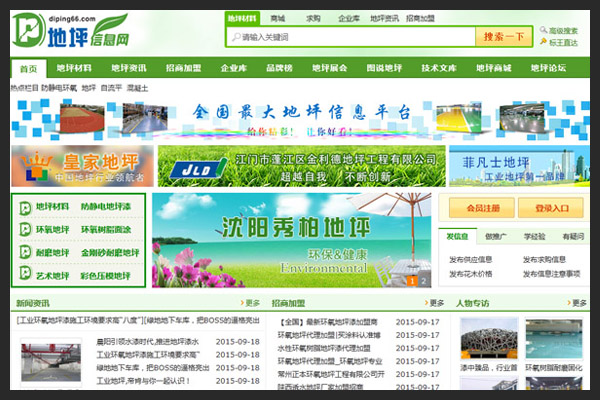600x400 pixels.
Task: Switch to slide 2 of the banner carousel
Action: coord(424,281)
